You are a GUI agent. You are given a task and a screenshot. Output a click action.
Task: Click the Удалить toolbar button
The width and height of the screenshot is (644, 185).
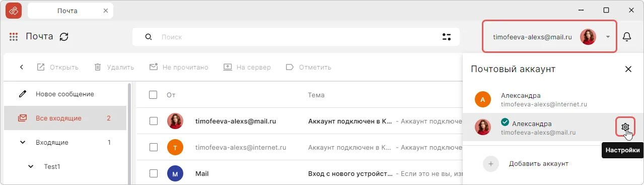coord(114,67)
